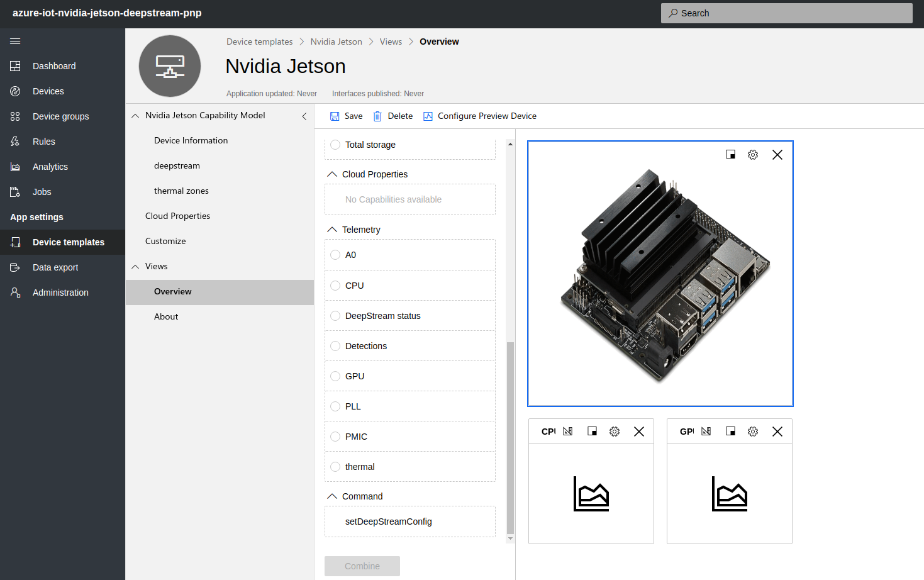Collapse the Cloud Properties section
This screenshot has height=580, width=924.
pyautogui.click(x=332, y=174)
